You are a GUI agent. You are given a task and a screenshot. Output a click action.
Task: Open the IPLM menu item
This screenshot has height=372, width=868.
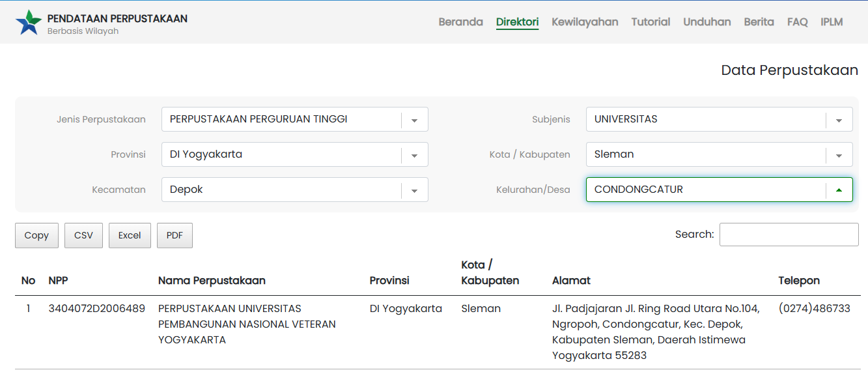click(x=832, y=22)
